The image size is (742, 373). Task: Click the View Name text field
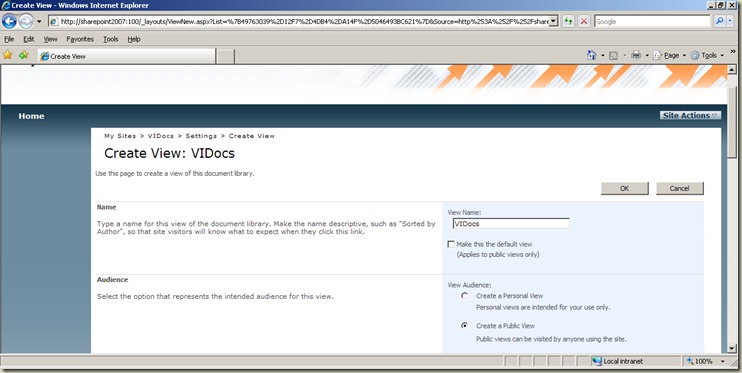coord(511,223)
